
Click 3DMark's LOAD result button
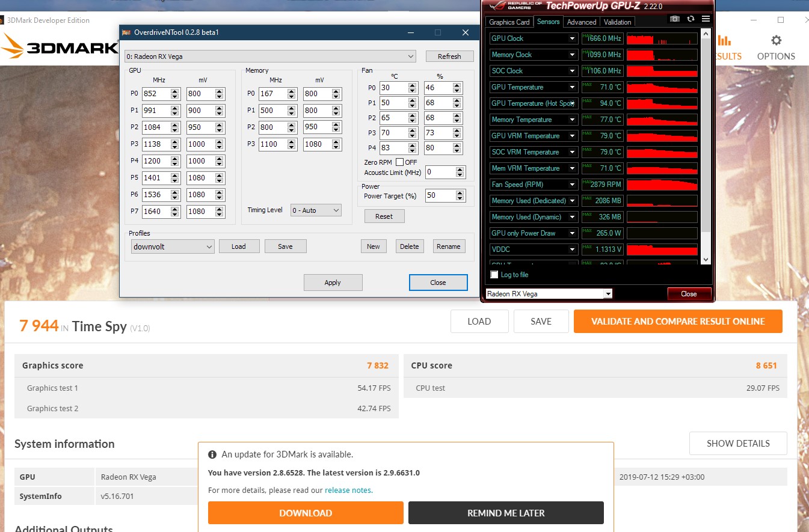pos(479,322)
